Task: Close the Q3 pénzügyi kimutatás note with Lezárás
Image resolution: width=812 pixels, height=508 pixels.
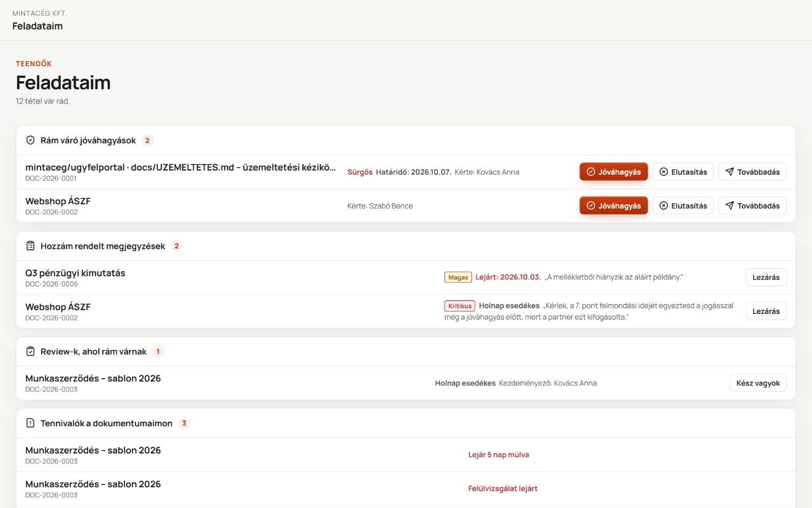Action: 766,277
